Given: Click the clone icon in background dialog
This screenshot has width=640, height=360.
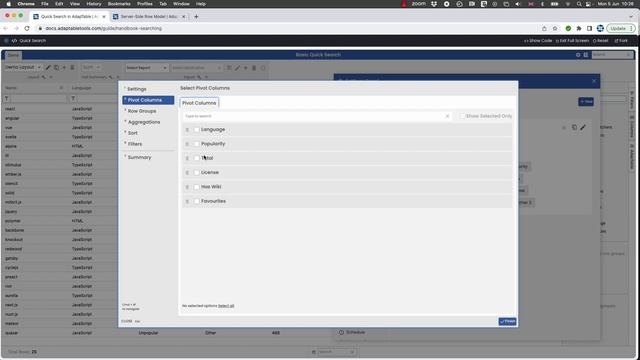Looking at the screenshot, I should pyautogui.click(x=574, y=127).
